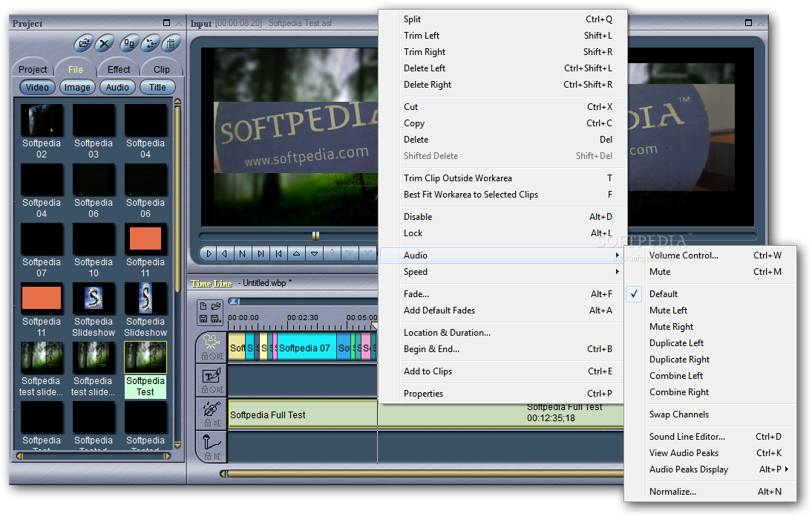Select the voice track microphone icon
The height and width of the screenshot is (517, 812).
click(x=212, y=443)
